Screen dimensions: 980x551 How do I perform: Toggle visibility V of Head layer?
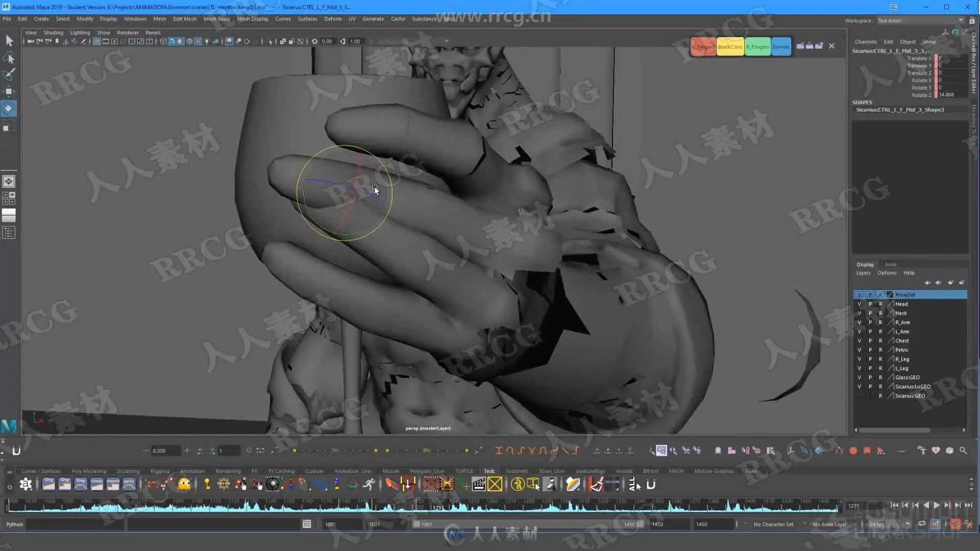point(859,304)
